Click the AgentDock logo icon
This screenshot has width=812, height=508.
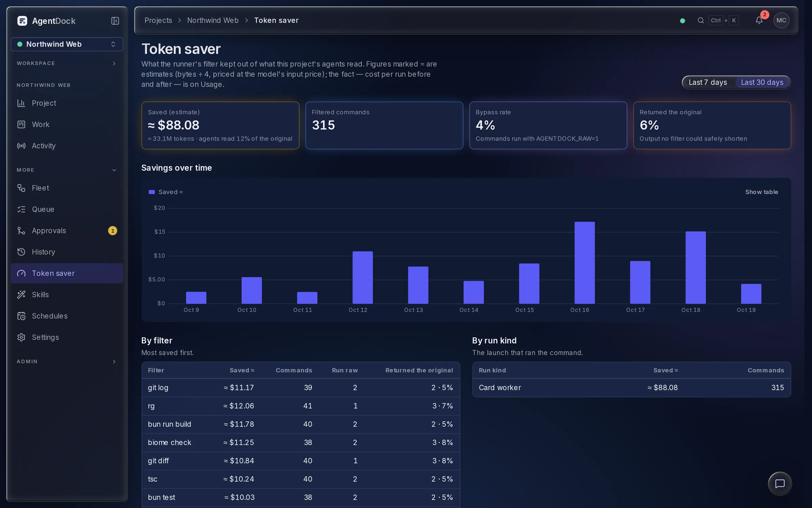pyautogui.click(x=22, y=21)
